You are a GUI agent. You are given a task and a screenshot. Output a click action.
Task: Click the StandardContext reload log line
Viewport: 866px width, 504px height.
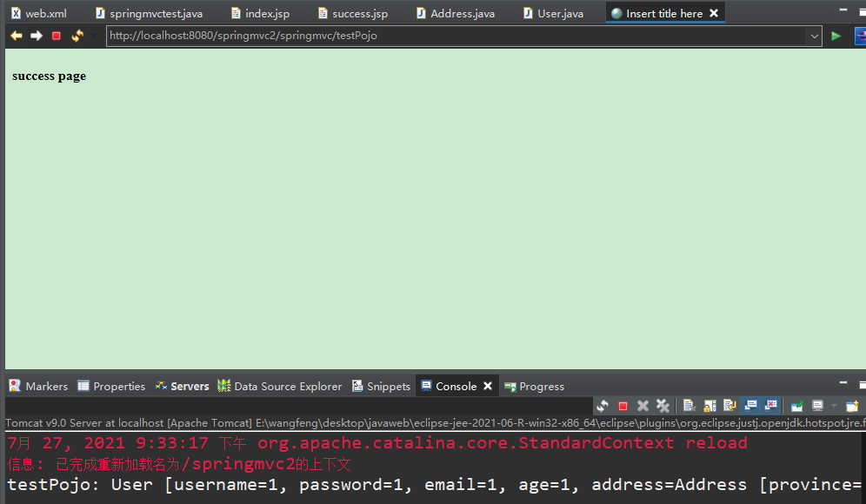377,442
